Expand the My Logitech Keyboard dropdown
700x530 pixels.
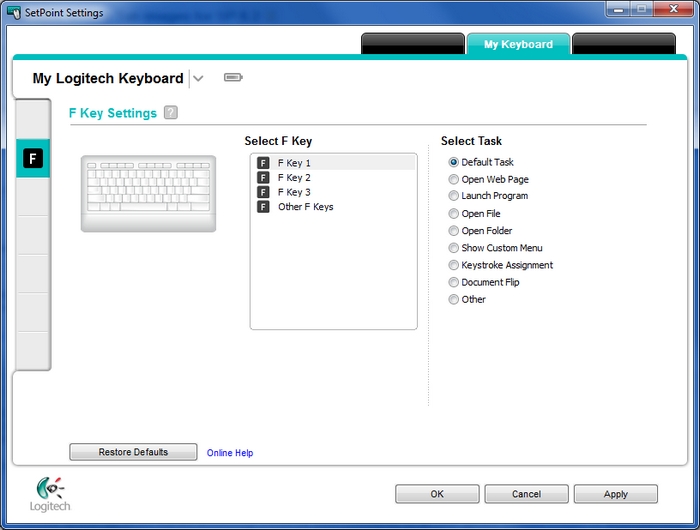click(x=198, y=79)
